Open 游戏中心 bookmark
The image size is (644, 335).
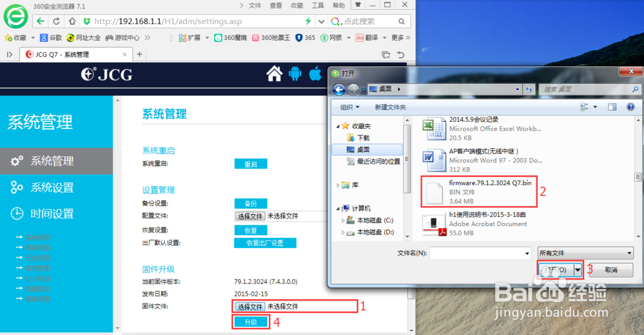(x=122, y=38)
